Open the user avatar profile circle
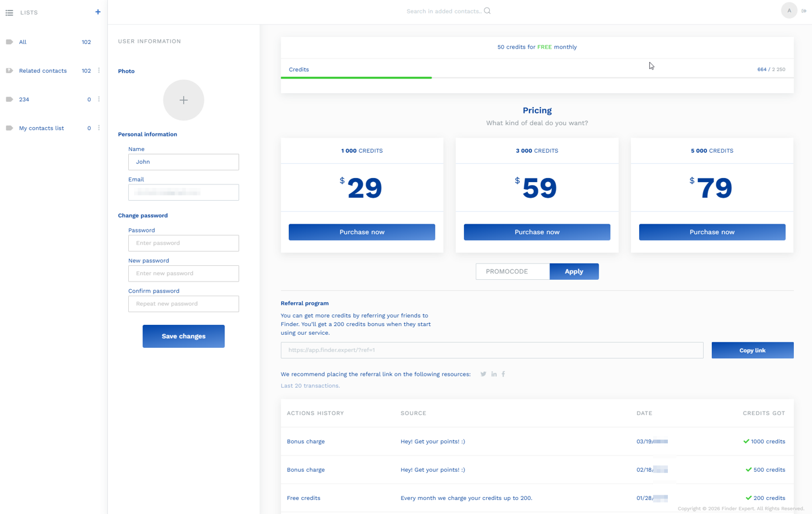 pyautogui.click(x=789, y=11)
